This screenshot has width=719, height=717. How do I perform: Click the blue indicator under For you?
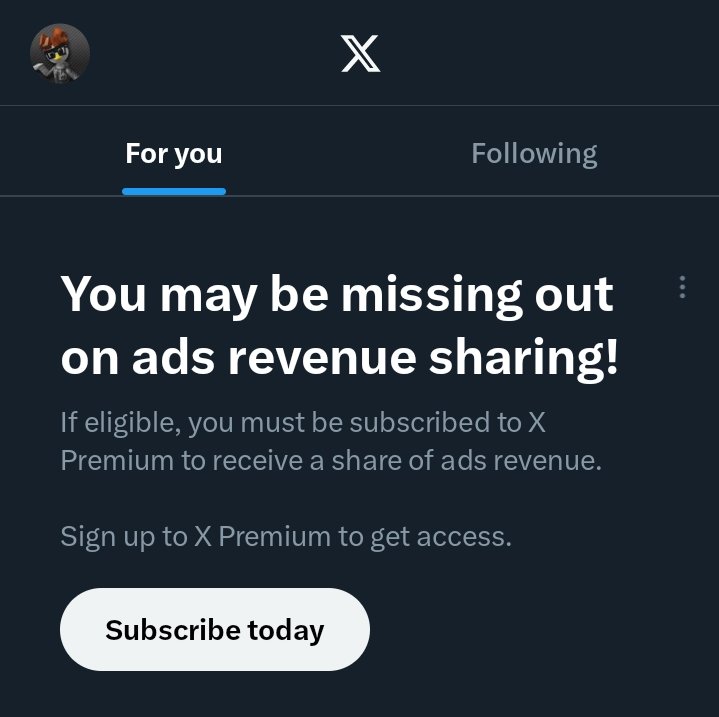coord(174,190)
